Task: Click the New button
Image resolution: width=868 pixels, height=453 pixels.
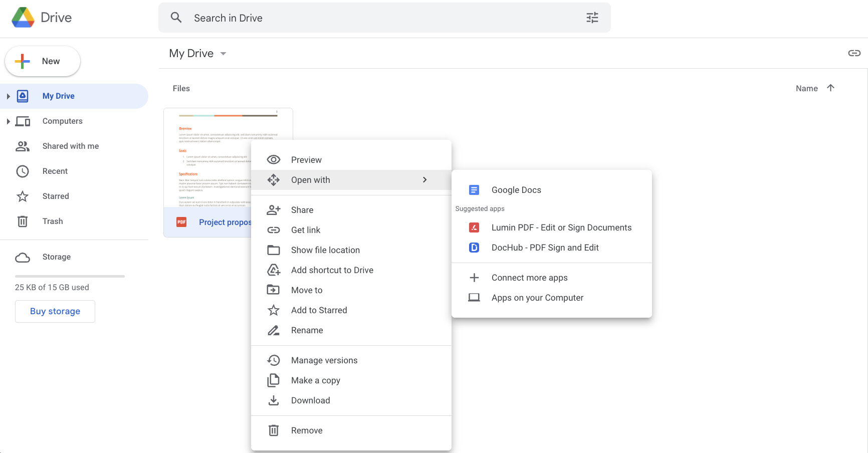Action: click(43, 61)
